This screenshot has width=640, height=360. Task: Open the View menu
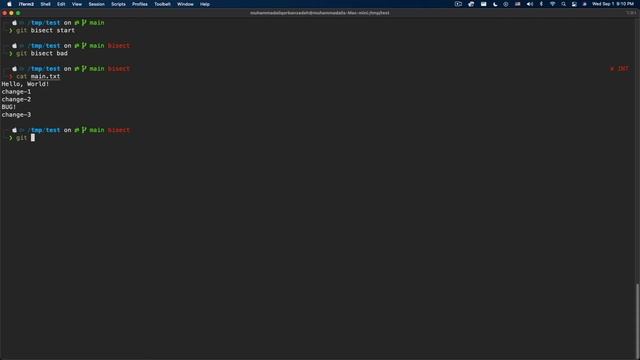tap(77, 4)
